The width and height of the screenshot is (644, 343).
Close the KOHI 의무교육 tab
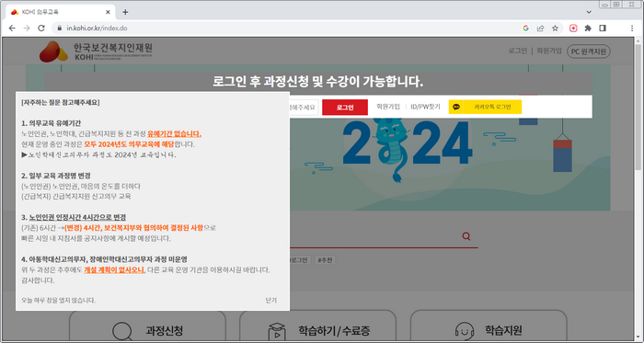tap(108, 12)
